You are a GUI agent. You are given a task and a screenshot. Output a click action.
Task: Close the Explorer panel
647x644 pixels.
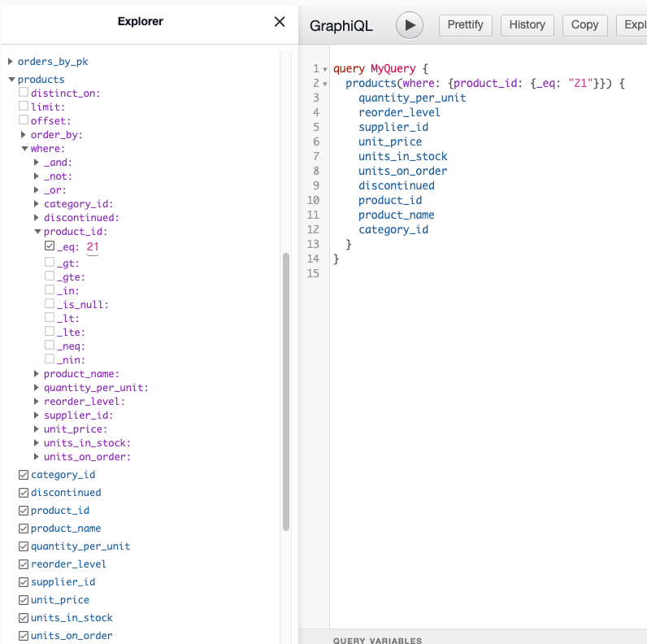pyautogui.click(x=280, y=22)
